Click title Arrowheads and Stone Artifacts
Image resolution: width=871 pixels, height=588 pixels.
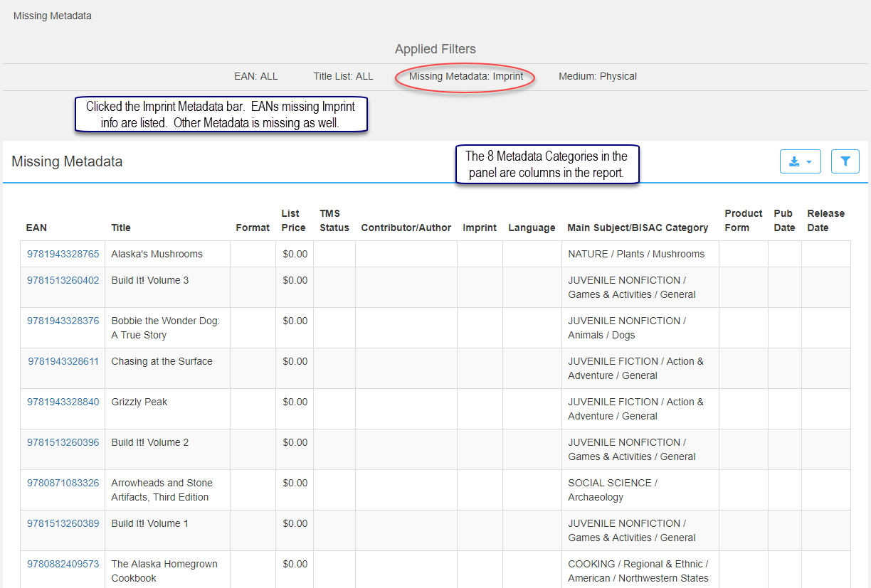click(x=162, y=490)
